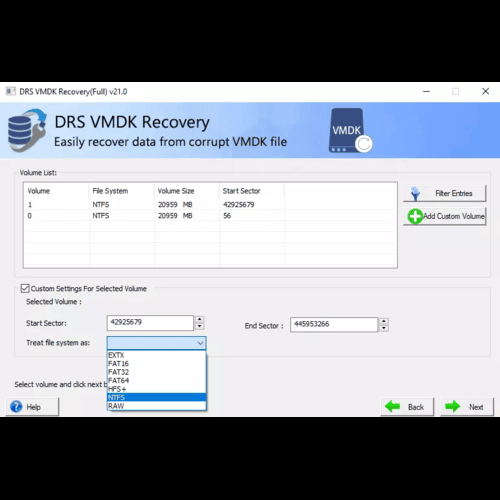Focus the End Sector field showing 445953266
Image resolution: width=500 pixels, height=500 pixels.
(334, 325)
